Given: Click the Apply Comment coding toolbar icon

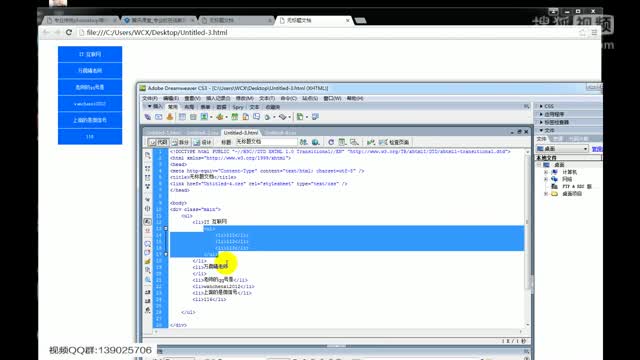Looking at the screenshot, I should (148, 244).
